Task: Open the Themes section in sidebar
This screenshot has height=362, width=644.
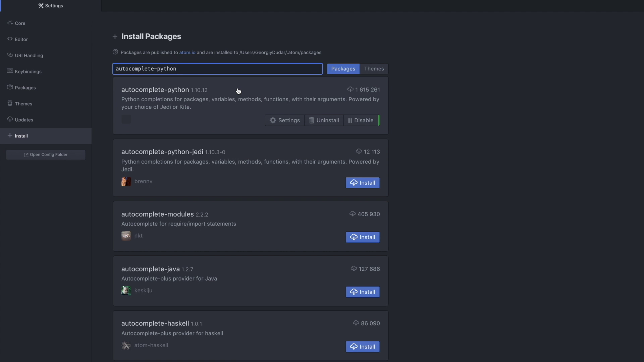Action: coord(23,103)
